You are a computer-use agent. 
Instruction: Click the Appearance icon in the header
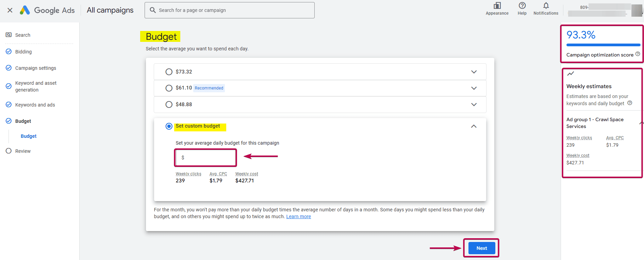tap(497, 6)
